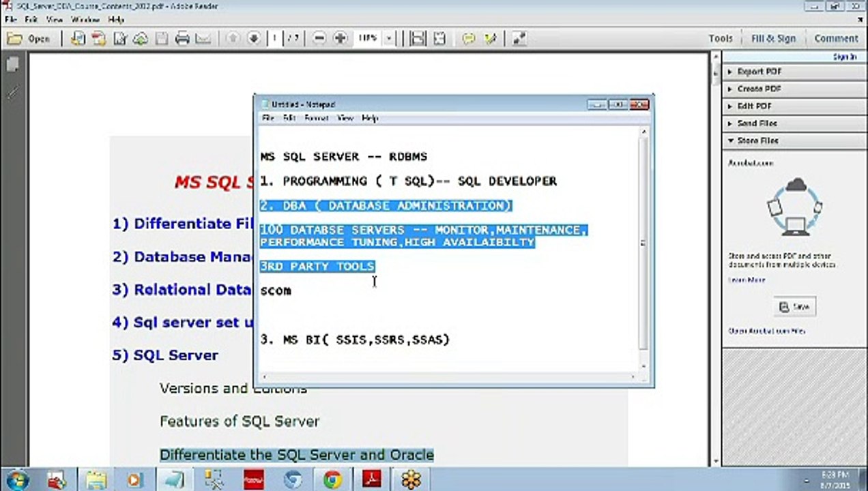Image resolution: width=868 pixels, height=491 pixels.
Task: Open Notepad View menu
Action: coord(345,119)
